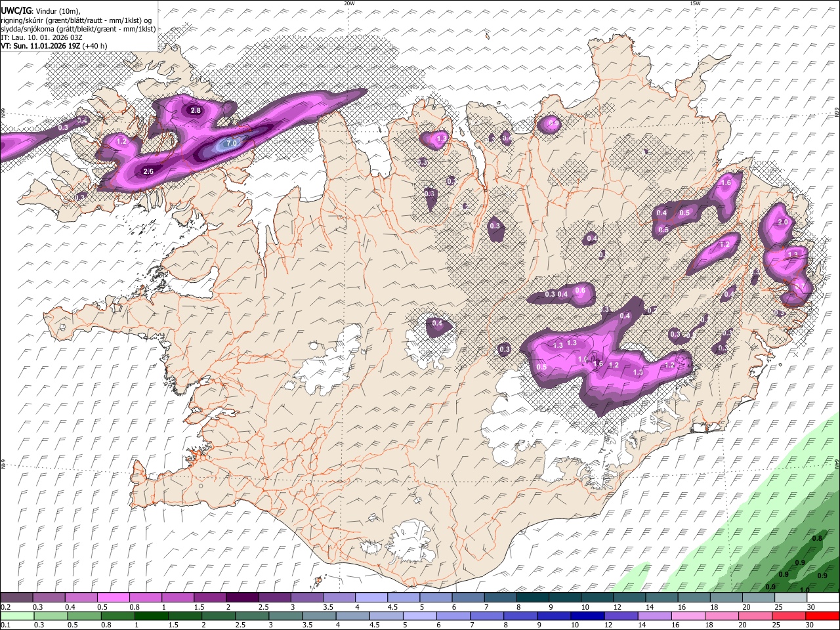Select the bright red 30 rain swatch
This screenshot has width=840, height=630.
(822, 616)
